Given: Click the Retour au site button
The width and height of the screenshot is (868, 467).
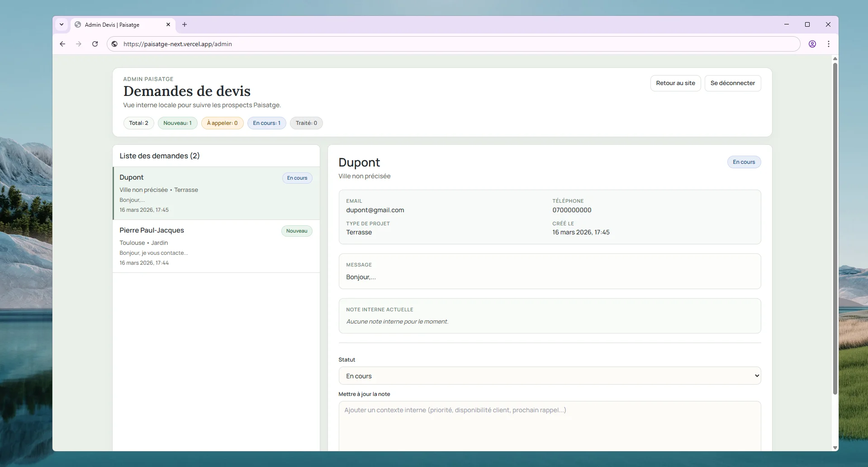Looking at the screenshot, I should click(x=675, y=83).
